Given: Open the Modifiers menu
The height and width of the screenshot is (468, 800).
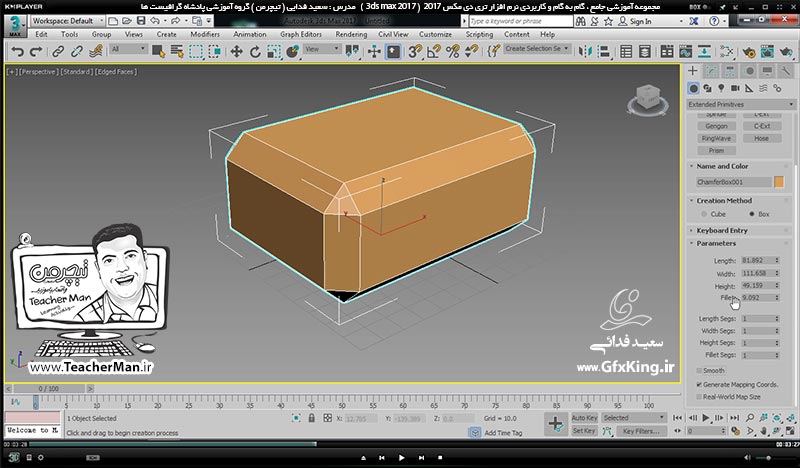Looking at the screenshot, I should coord(205,34).
